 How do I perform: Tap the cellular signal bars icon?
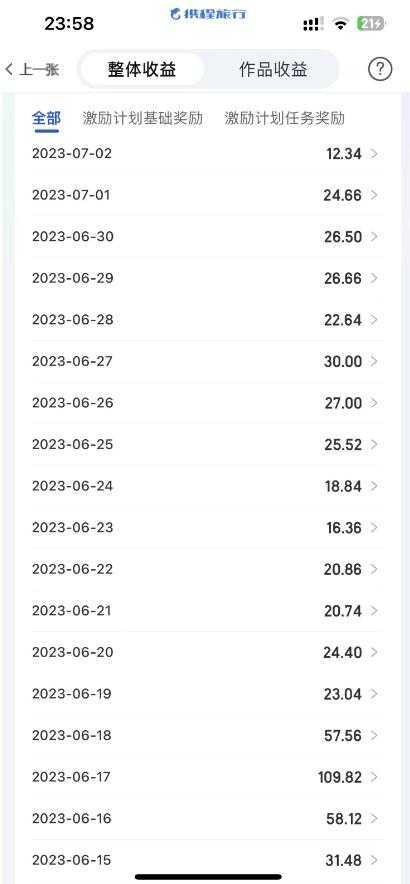click(313, 24)
